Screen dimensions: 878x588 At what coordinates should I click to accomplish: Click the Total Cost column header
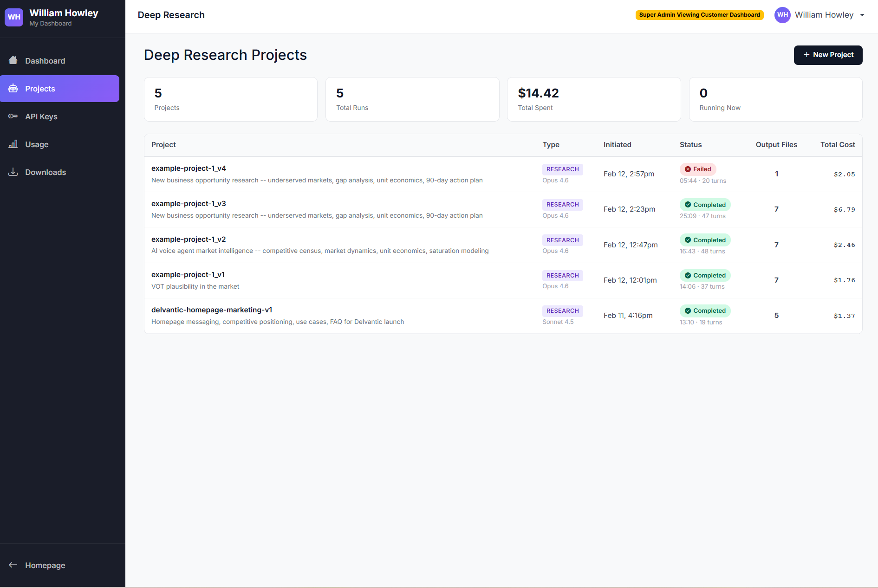click(x=837, y=145)
